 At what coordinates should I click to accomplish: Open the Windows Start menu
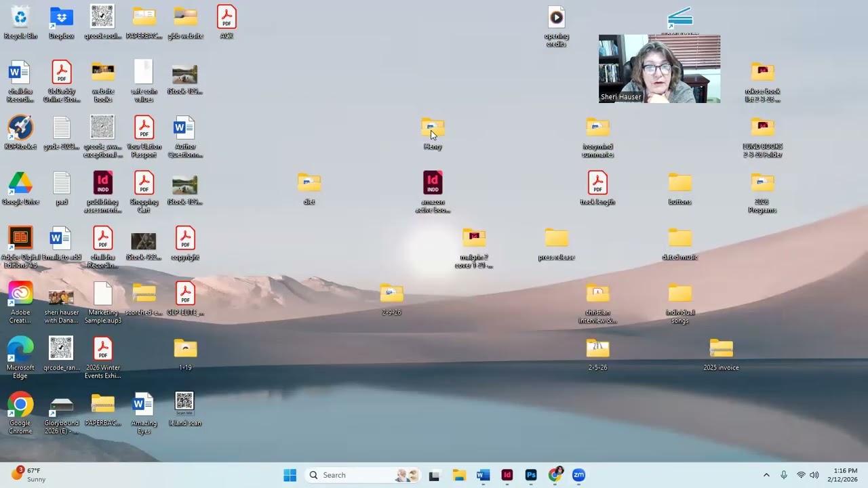tap(290, 475)
